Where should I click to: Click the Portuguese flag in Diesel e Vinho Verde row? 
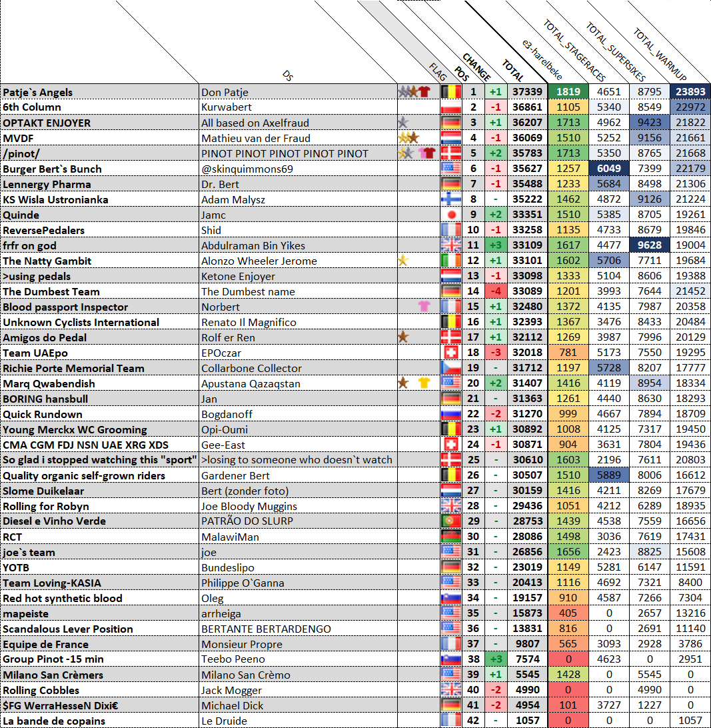[x=450, y=521]
